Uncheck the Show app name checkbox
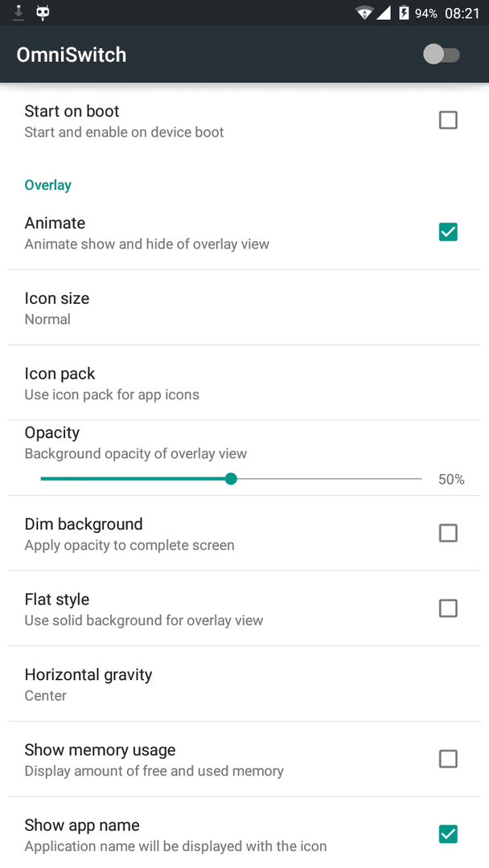This screenshot has height=868, width=489. pyautogui.click(x=448, y=834)
